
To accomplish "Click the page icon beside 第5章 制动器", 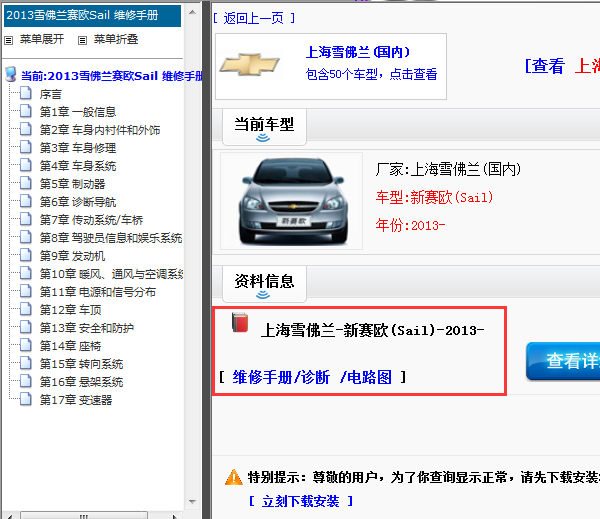I will point(26,183).
